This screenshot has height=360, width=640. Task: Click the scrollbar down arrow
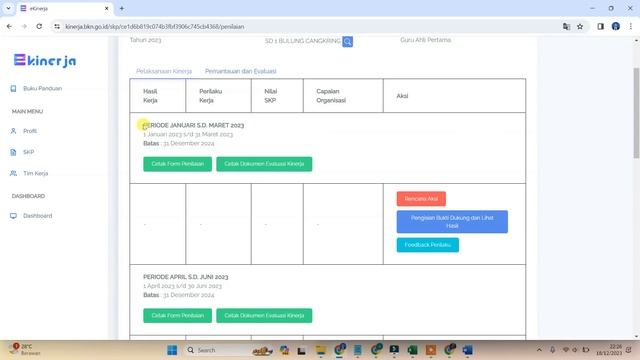[636, 336]
